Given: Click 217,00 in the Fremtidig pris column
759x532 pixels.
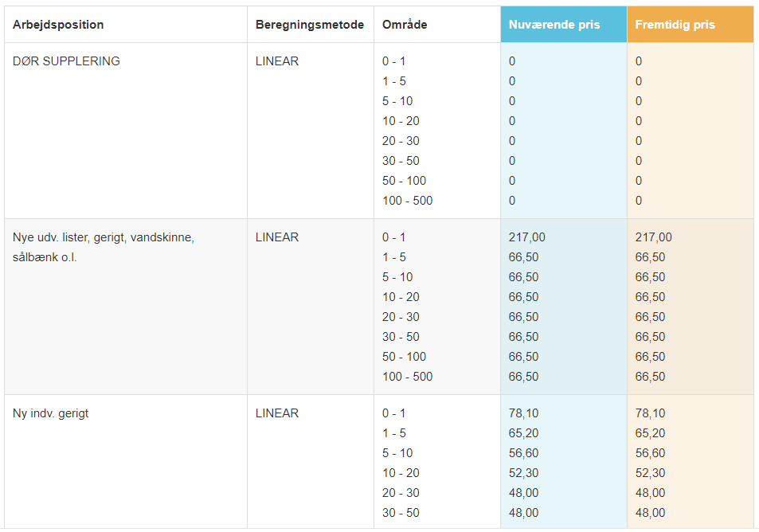Looking at the screenshot, I should point(653,237).
